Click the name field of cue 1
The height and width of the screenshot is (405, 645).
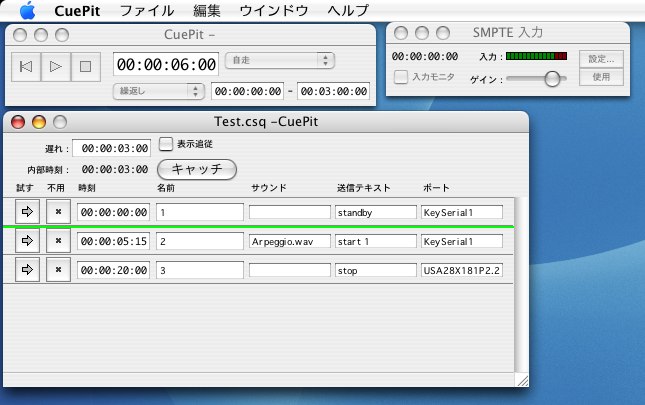point(200,213)
